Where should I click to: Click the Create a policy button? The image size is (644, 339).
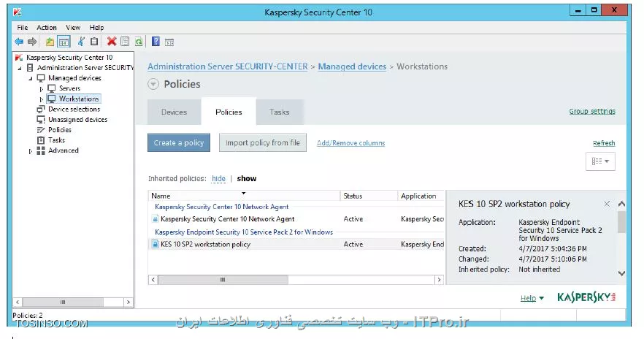[179, 142]
